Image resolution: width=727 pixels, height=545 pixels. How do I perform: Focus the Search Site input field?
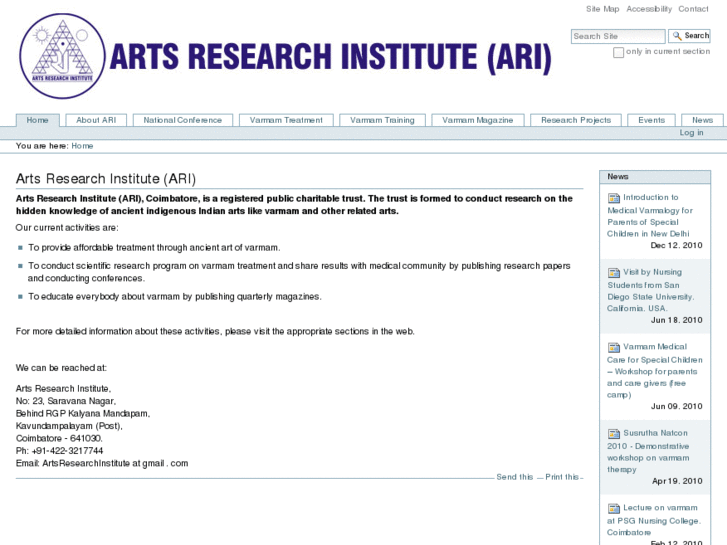pyautogui.click(x=618, y=36)
